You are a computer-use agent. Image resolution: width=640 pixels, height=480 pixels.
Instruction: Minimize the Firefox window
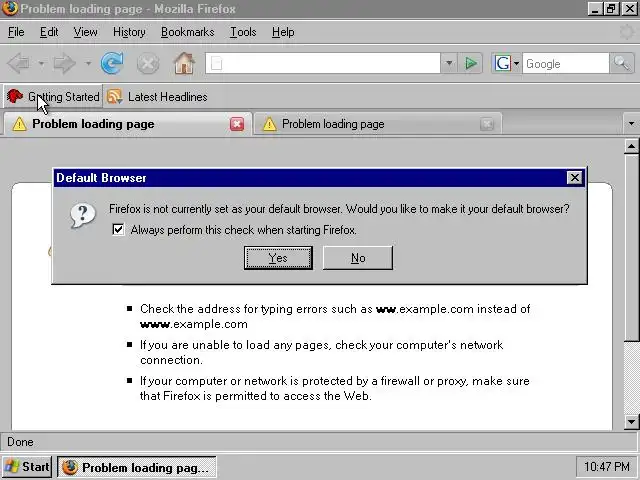(595, 9)
